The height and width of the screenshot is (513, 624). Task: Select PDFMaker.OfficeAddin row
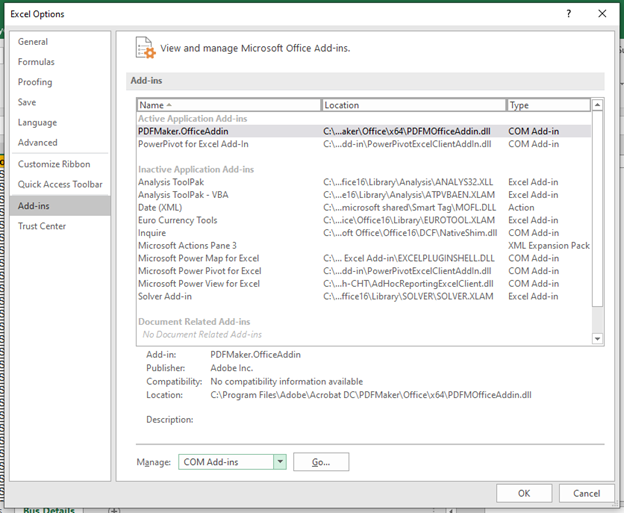click(364, 131)
